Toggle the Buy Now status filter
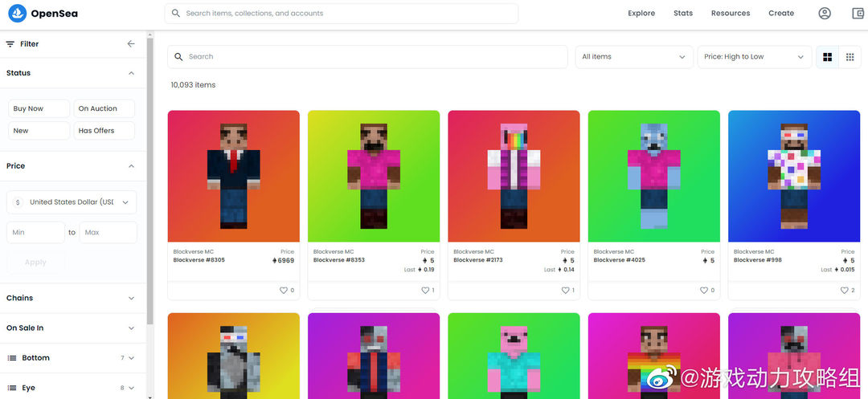The width and height of the screenshot is (868, 399). 39,108
